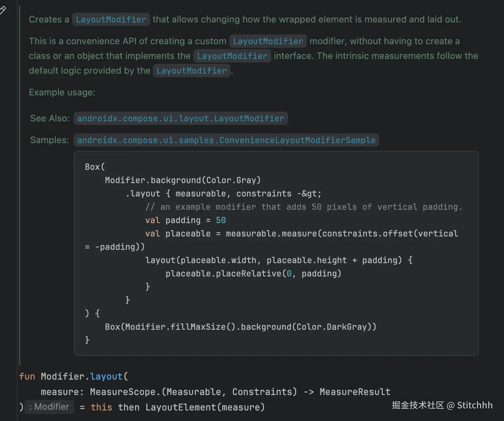The image size is (504, 421).
Task: Click the 'fun' keyword
Action: tap(27, 376)
